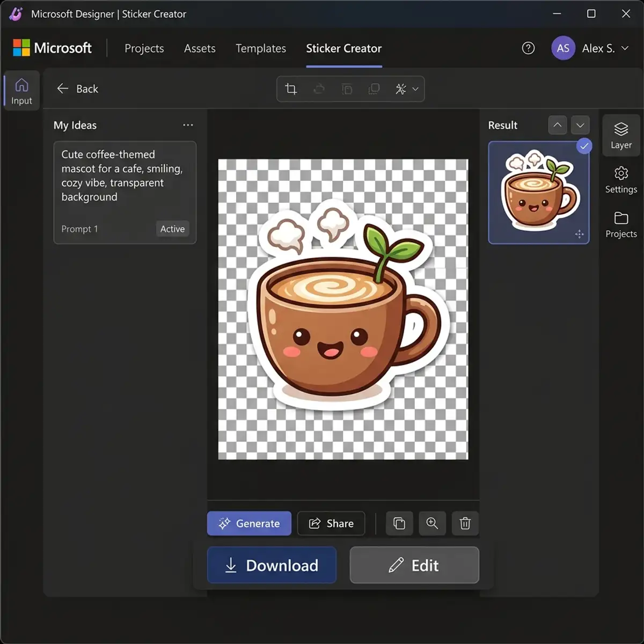This screenshot has width=644, height=644.
Task: Switch to the Templates tab
Action: pyautogui.click(x=261, y=48)
